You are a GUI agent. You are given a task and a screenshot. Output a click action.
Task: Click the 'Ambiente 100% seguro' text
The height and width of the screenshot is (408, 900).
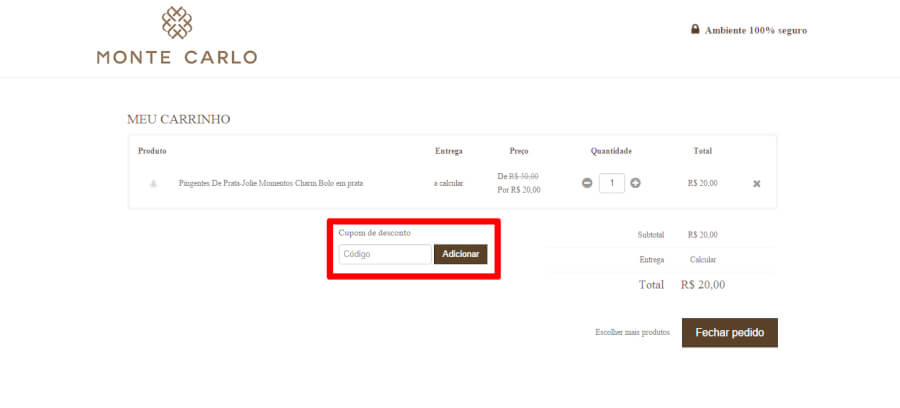tap(755, 30)
